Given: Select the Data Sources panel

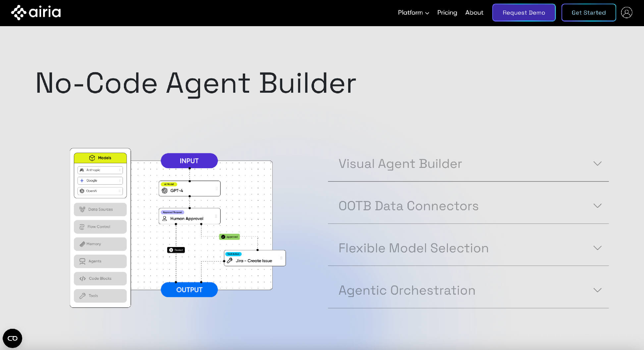Looking at the screenshot, I should (x=100, y=209).
